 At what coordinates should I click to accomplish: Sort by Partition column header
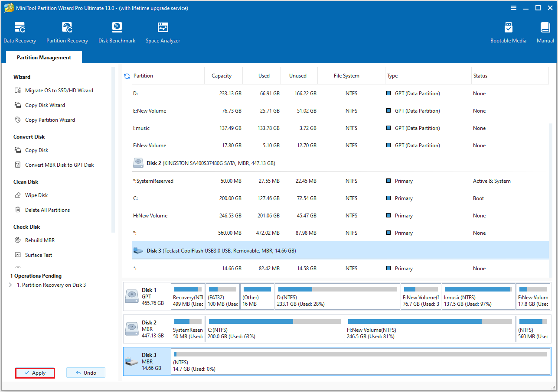point(143,76)
